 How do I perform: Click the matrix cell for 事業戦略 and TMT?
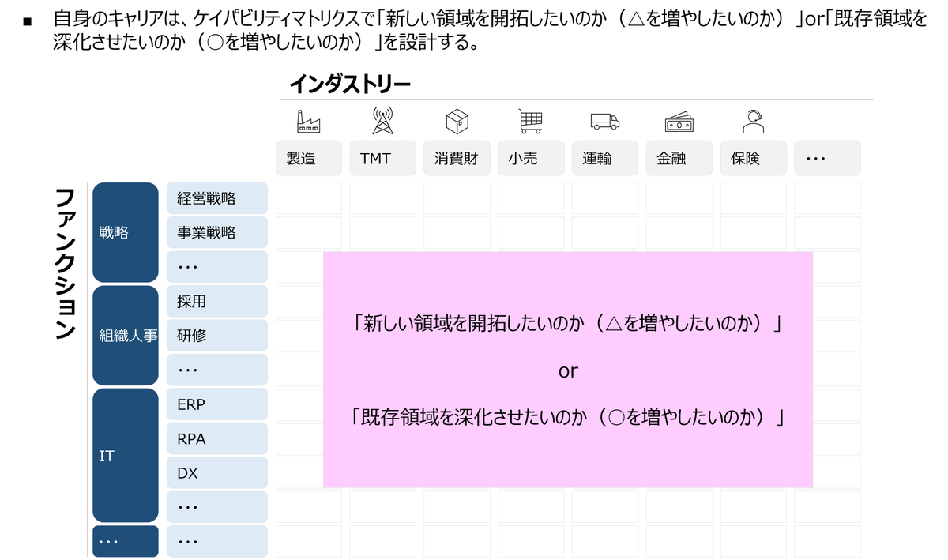click(x=383, y=232)
